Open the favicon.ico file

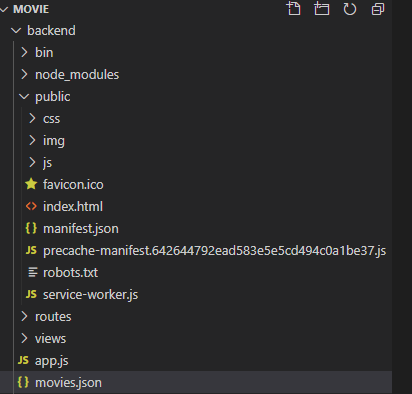73,184
